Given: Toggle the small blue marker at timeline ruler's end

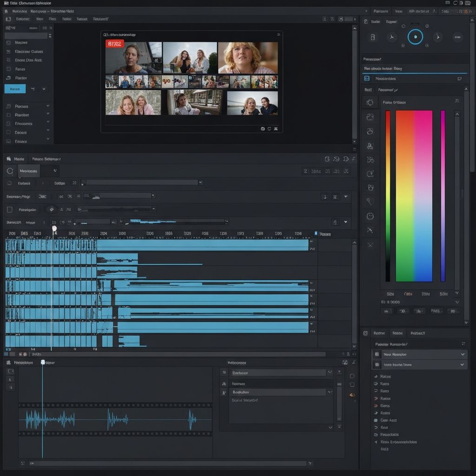Looking at the screenshot, I should (316, 233).
